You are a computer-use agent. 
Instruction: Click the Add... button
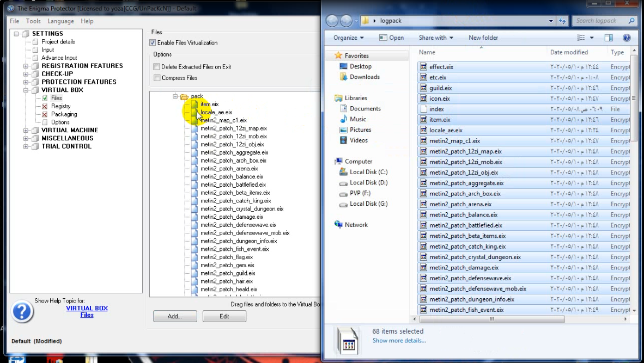coord(175,316)
